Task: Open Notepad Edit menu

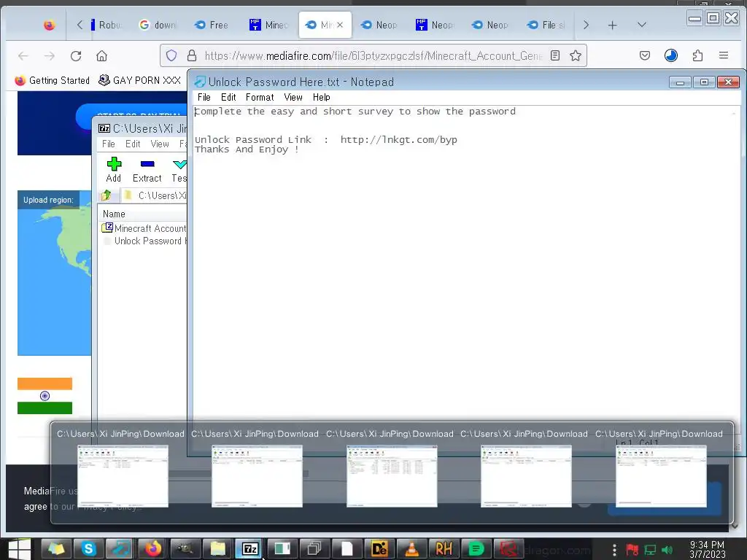Action: [x=228, y=97]
